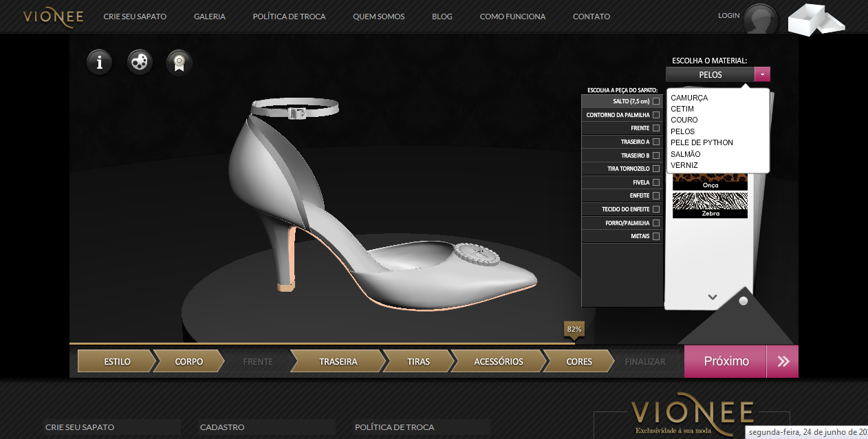Click the information icon
The image size is (868, 439).
click(x=100, y=63)
